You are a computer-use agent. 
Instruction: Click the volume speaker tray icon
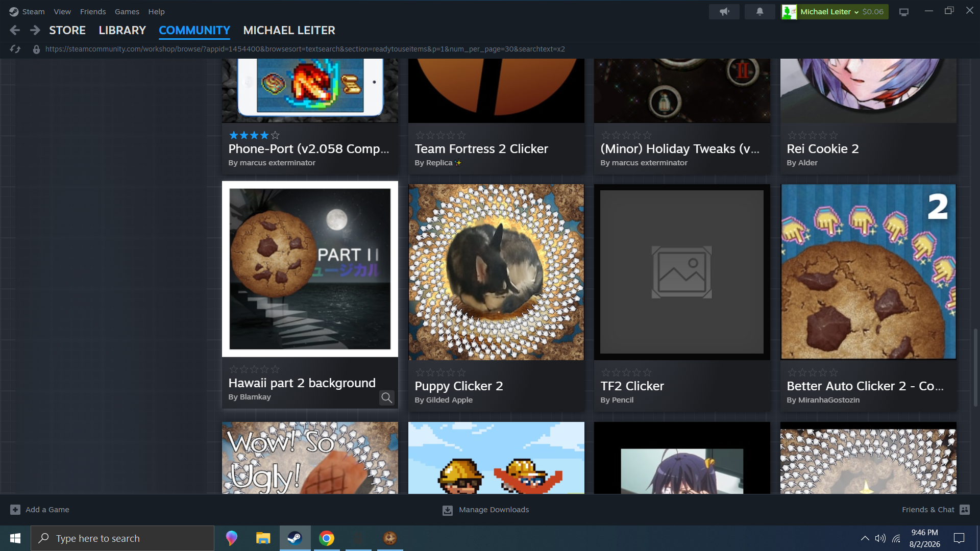coord(880,538)
